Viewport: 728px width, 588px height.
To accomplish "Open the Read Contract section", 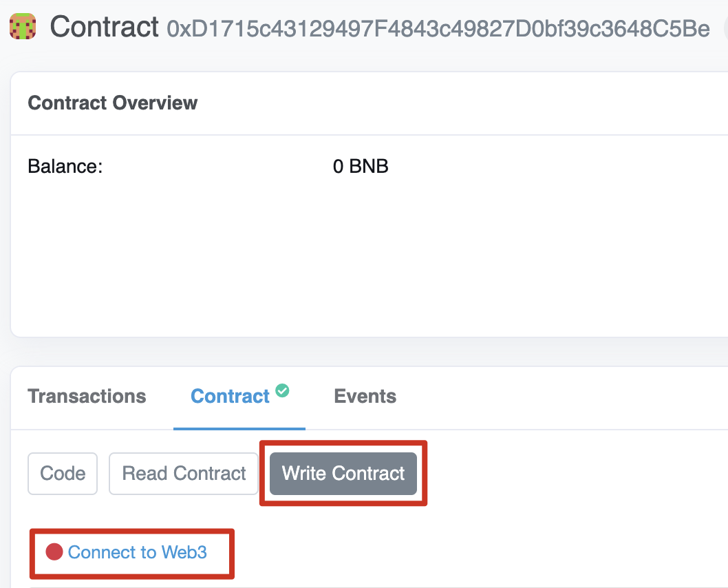I will (x=184, y=474).
